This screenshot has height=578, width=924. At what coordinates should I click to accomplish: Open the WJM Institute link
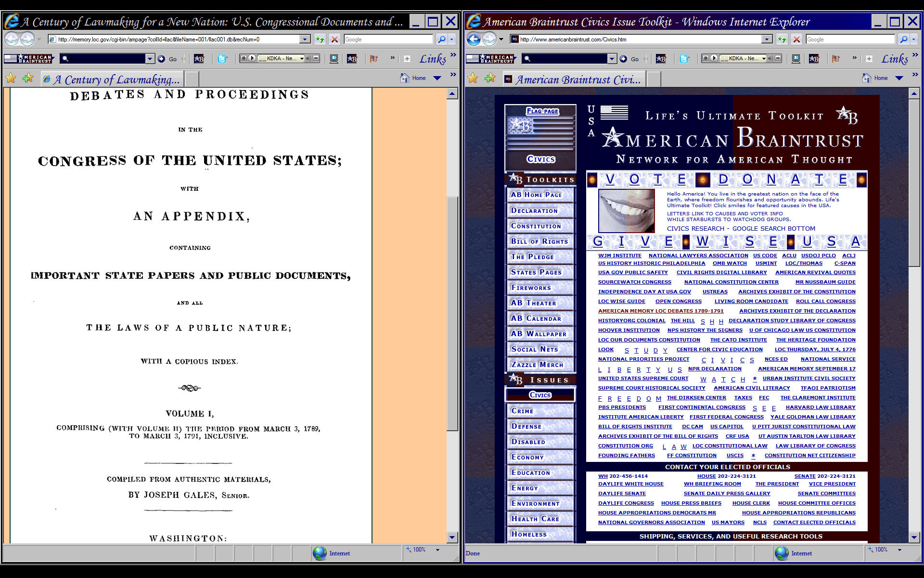tap(619, 256)
